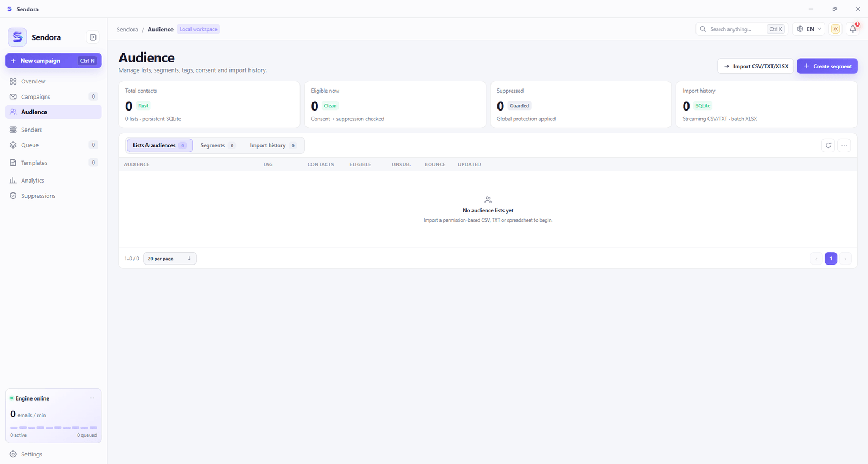Toggle the light/dark theme sun icon
Screen dimensions: 868x464
pos(835,29)
